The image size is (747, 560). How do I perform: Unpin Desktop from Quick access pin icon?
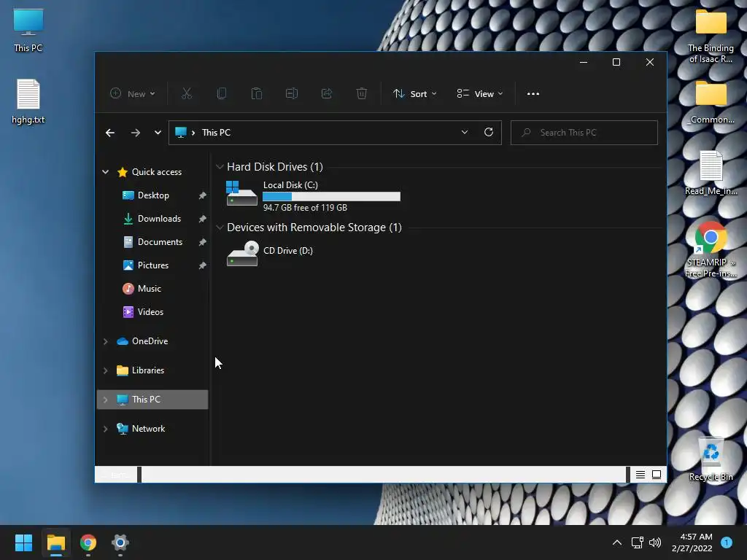[x=202, y=195]
